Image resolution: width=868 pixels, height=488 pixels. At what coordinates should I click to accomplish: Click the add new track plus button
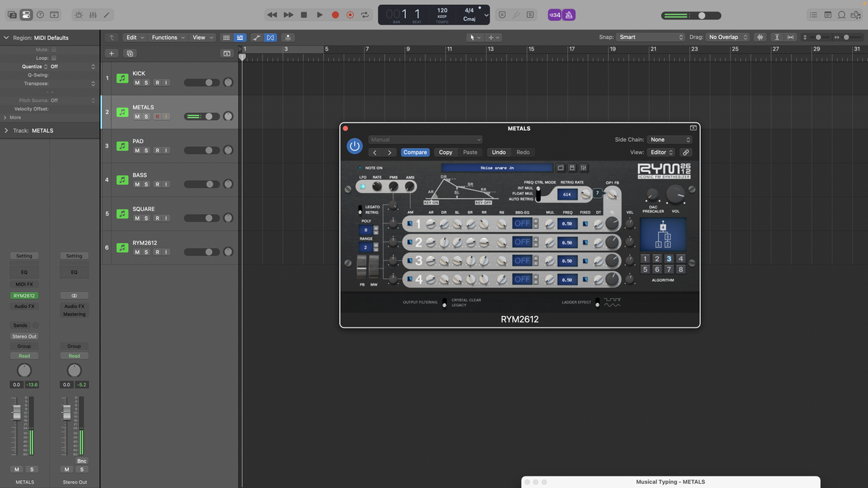(111, 53)
